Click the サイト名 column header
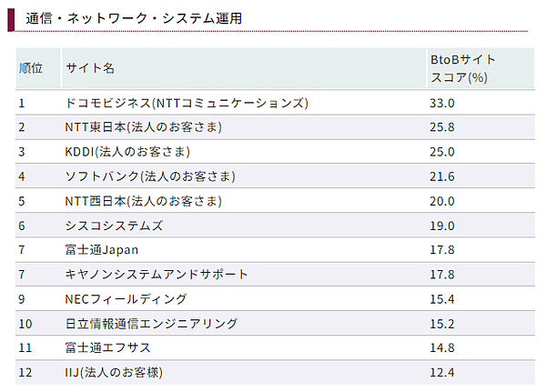This screenshot has height=392, width=546. 88,68
